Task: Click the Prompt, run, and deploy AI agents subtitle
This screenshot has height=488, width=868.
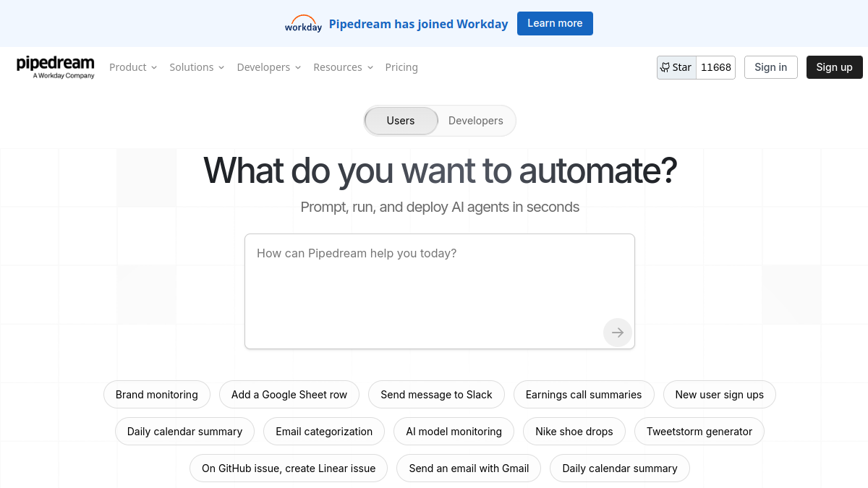Action: (440, 207)
